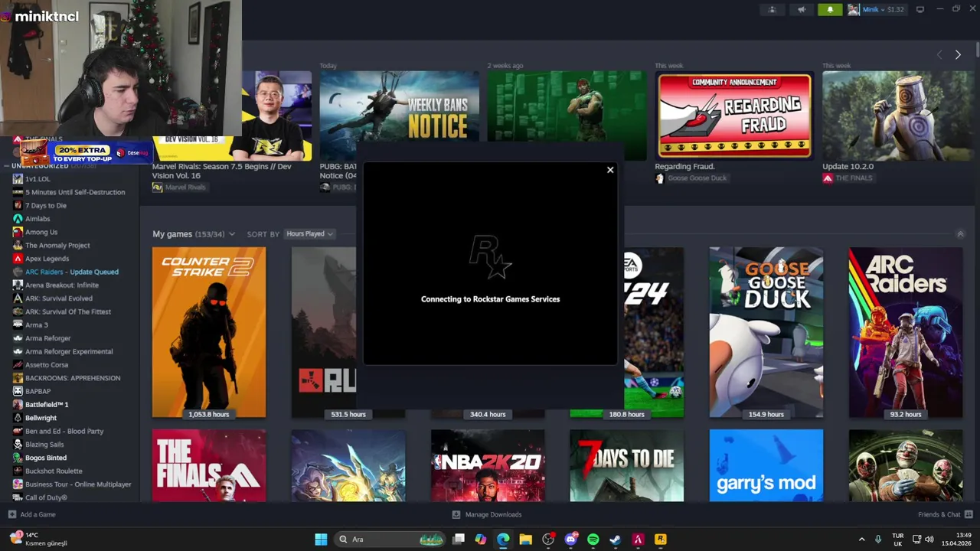Click the Apex Legends icon in sidebar

(18, 259)
